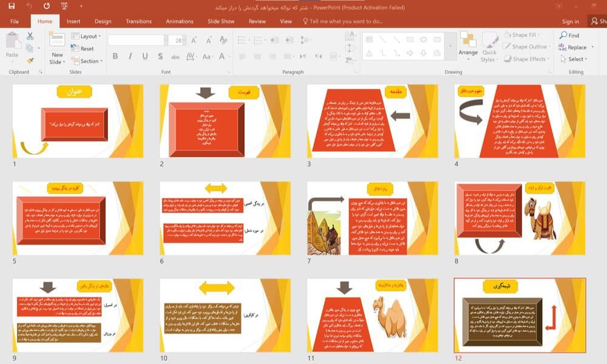Click the Redo (repeat) icon in the title bar
607x364 pixels.
point(47,6)
